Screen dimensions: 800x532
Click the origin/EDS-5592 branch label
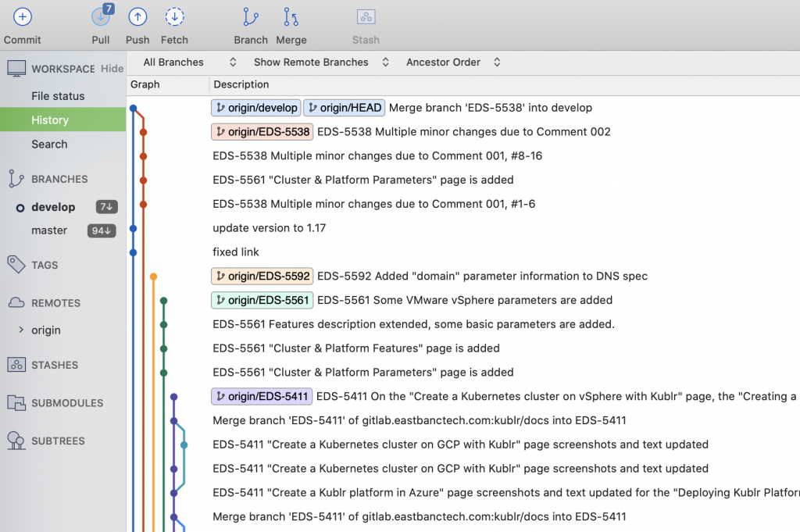point(262,276)
